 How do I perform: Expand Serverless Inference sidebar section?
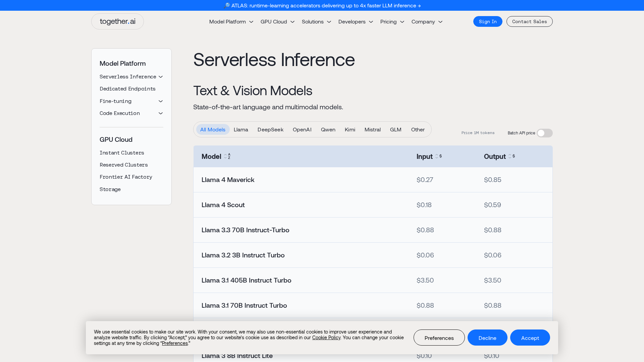click(161, 77)
